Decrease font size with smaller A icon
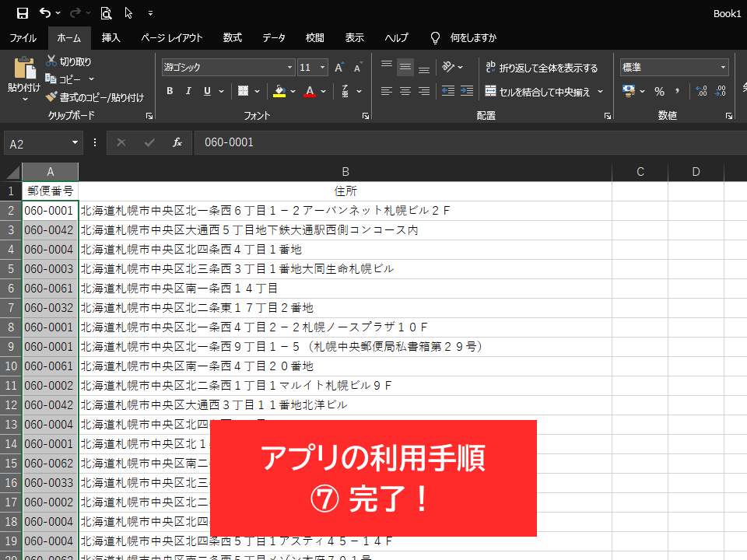The height and width of the screenshot is (560, 747). (x=358, y=68)
